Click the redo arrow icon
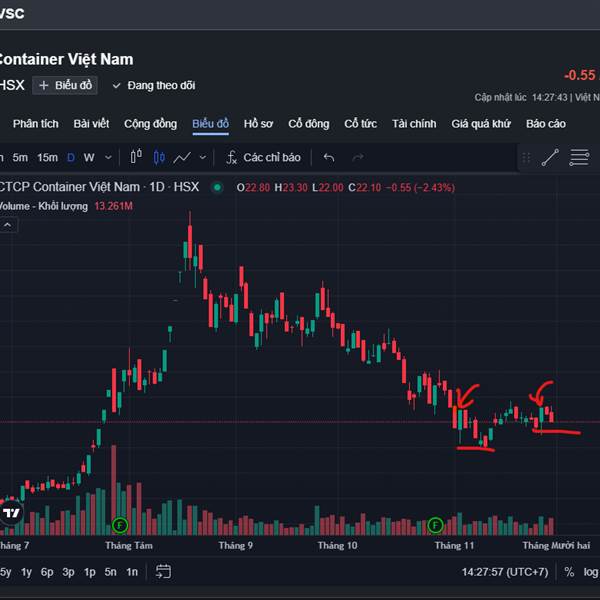The height and width of the screenshot is (600, 600). [x=358, y=157]
